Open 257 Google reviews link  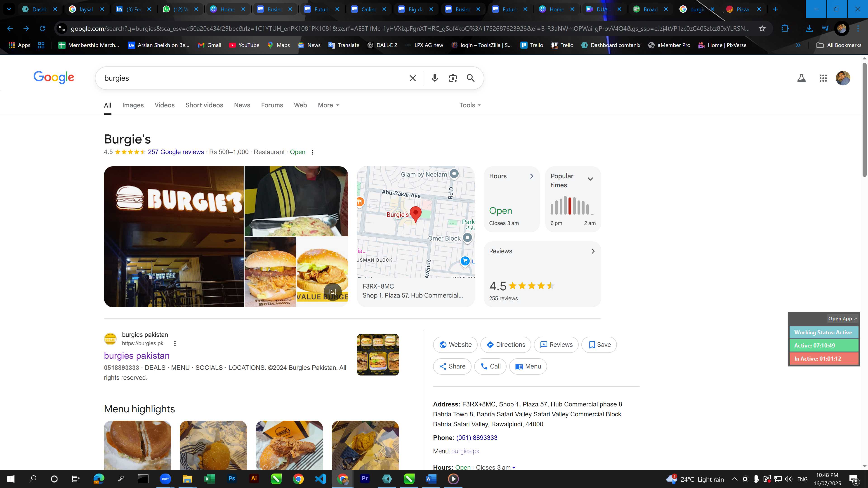[x=176, y=152]
